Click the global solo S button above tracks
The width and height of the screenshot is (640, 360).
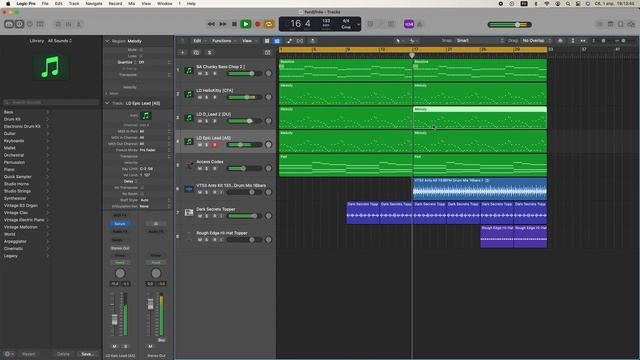209,53
